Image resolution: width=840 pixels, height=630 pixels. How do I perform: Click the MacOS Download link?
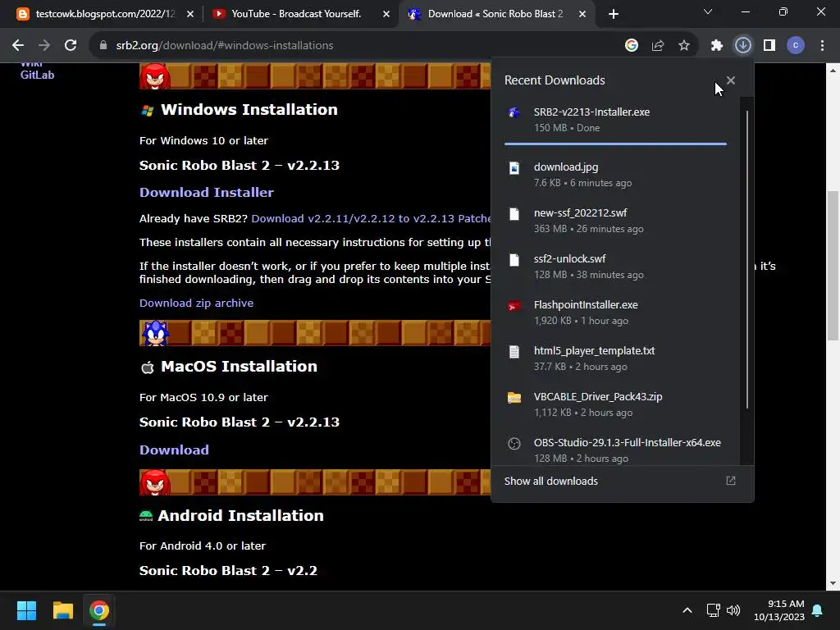click(x=174, y=450)
